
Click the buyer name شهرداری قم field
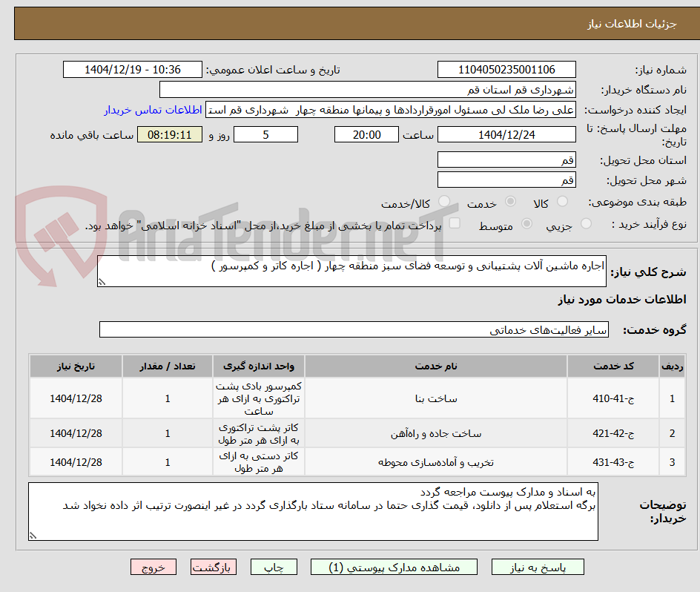point(367,90)
